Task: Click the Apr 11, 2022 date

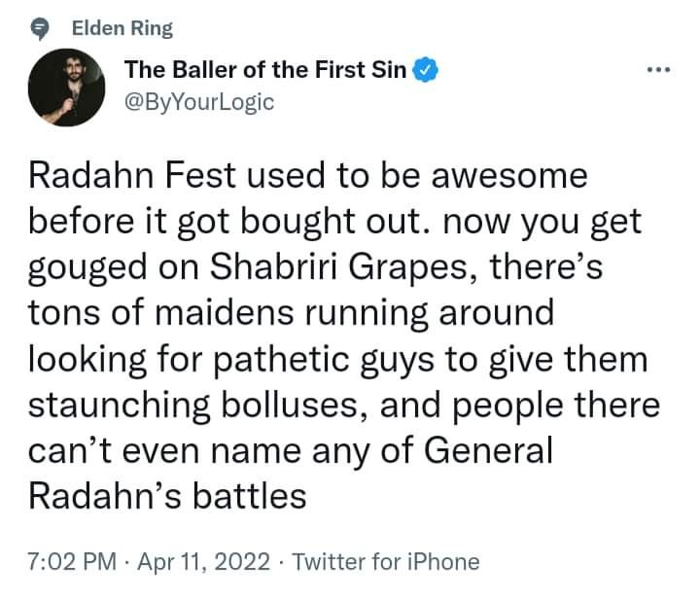Action: pyautogui.click(x=204, y=562)
